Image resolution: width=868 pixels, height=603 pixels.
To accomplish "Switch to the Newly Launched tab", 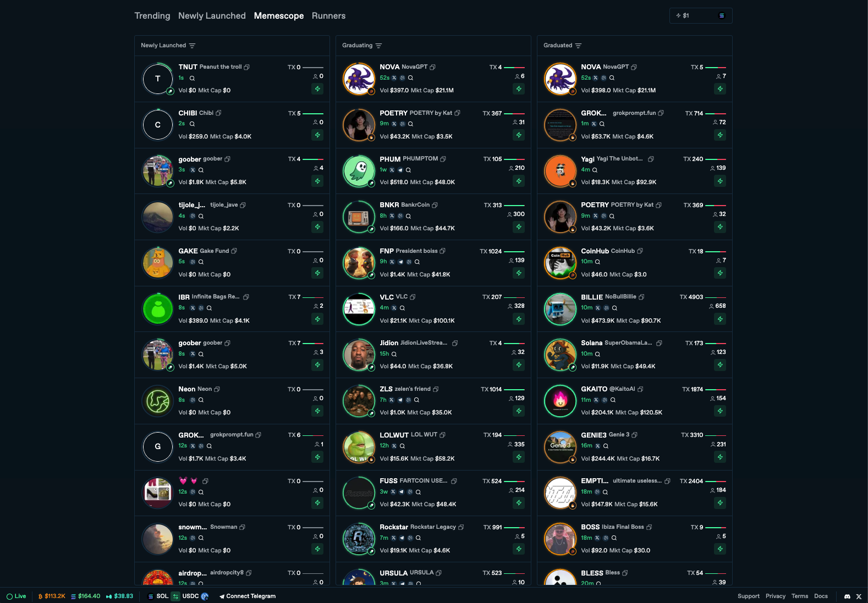I will (x=212, y=16).
